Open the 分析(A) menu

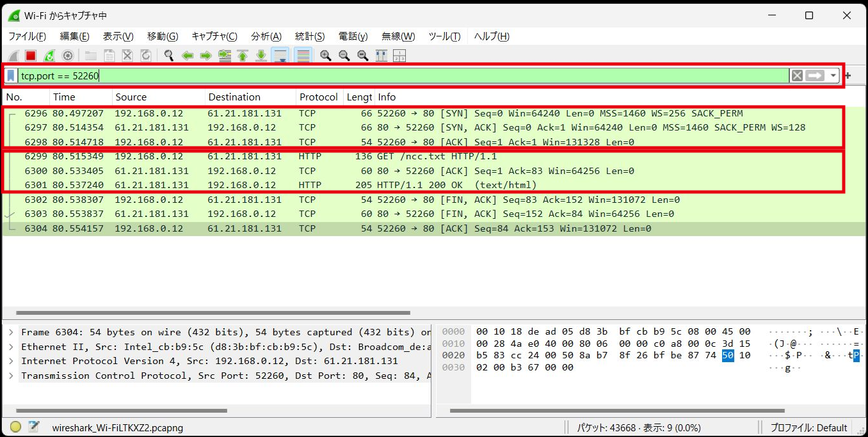266,36
